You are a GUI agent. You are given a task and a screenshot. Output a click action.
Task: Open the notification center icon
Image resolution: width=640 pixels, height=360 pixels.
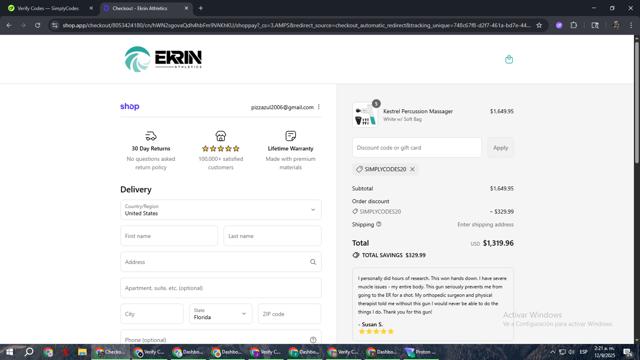[628, 352]
